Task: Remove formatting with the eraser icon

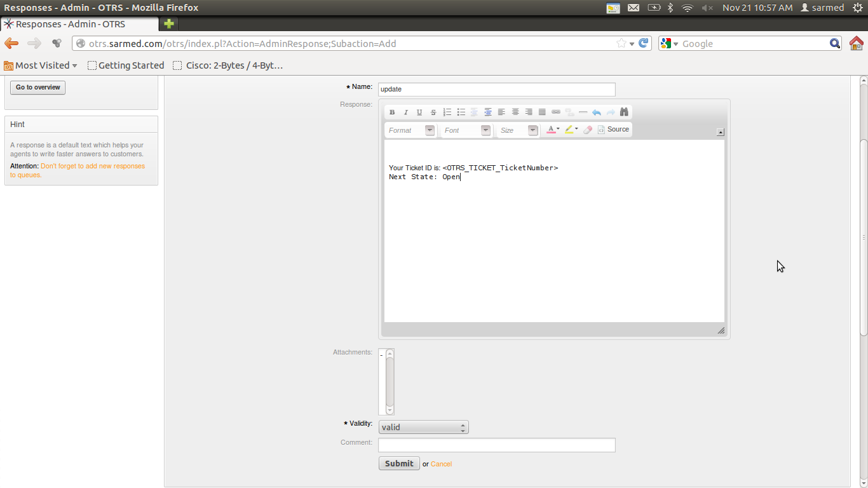Action: tap(588, 130)
